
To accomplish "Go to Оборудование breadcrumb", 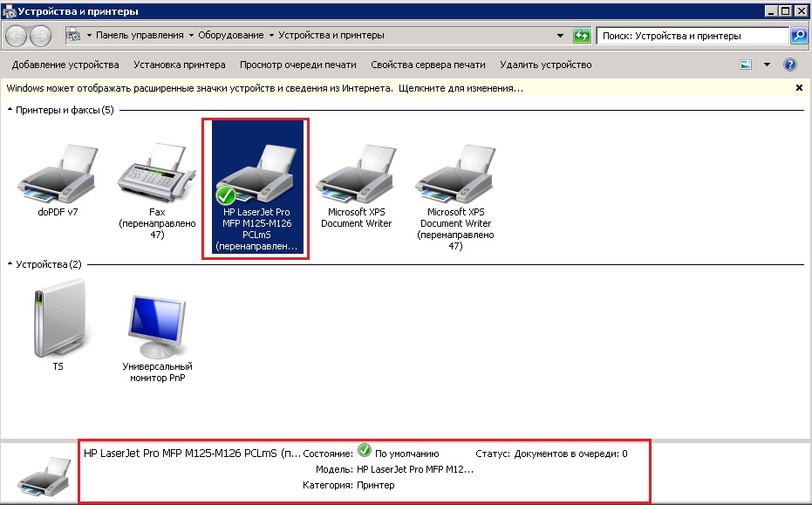I will (x=231, y=35).
